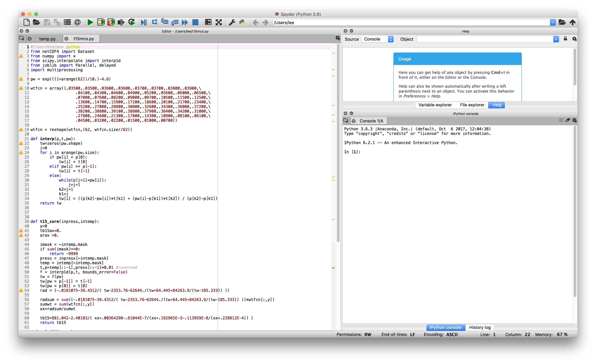Undock the Editor pane

[27, 31]
